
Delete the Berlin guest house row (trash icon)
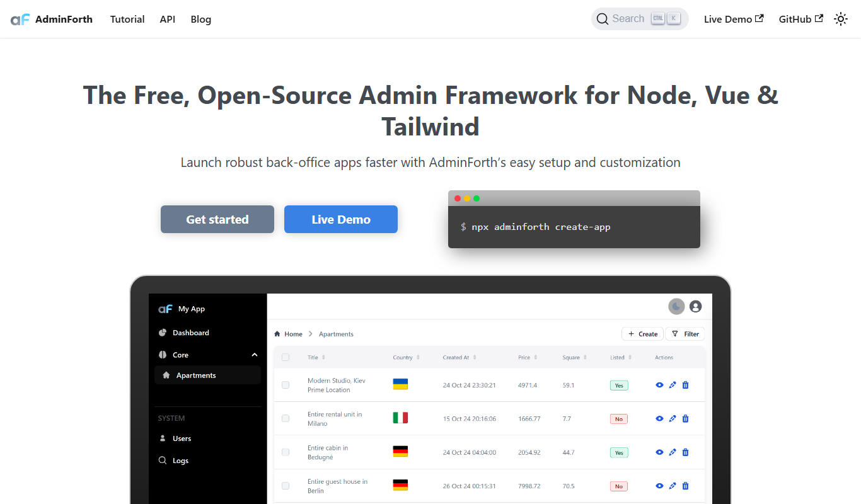pos(686,486)
